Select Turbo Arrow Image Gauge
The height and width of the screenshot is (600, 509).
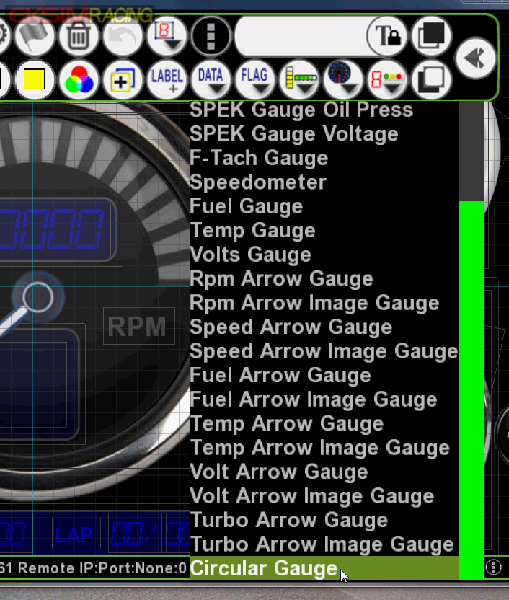pyautogui.click(x=324, y=544)
